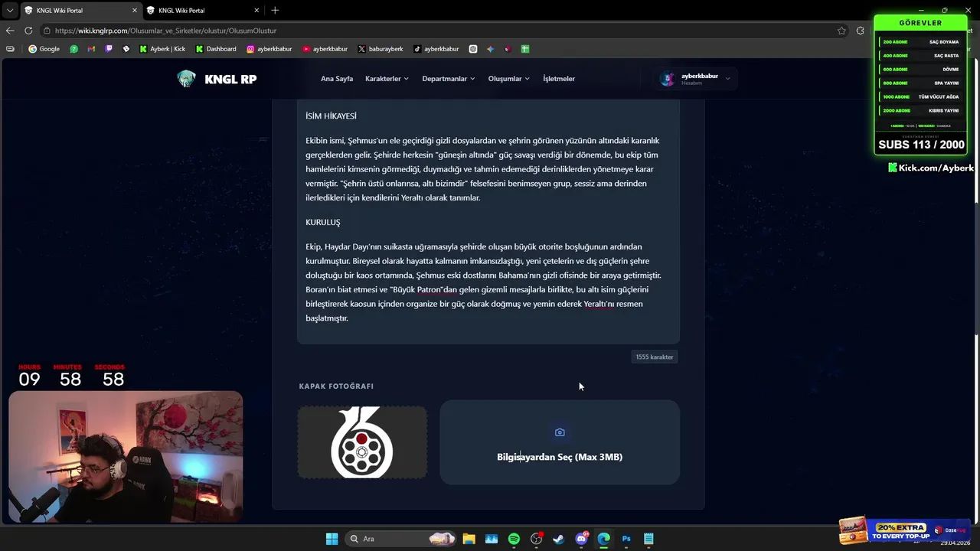The height and width of the screenshot is (551, 980).
Task: Open the Instagram ayberkbabur bookmark
Action: click(269, 49)
